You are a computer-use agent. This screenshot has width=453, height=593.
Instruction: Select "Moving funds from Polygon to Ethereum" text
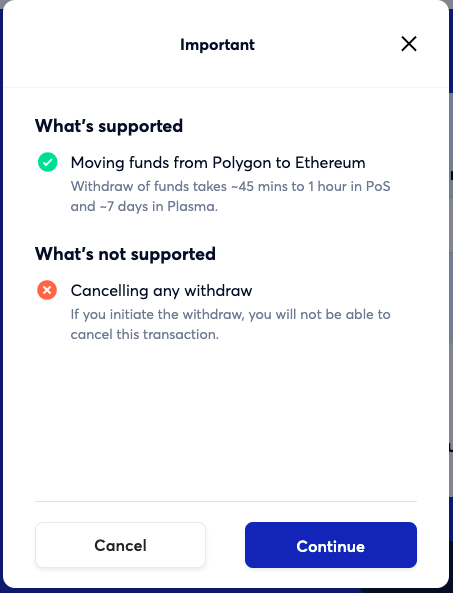click(218, 163)
